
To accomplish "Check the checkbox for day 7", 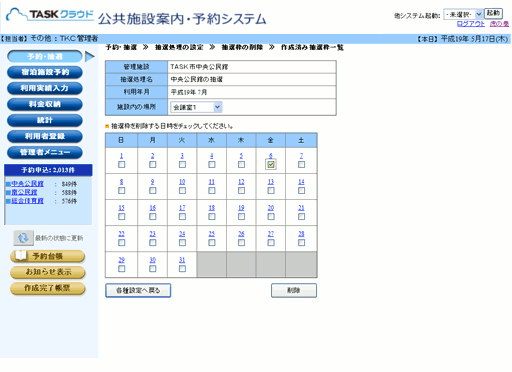I will [301, 164].
